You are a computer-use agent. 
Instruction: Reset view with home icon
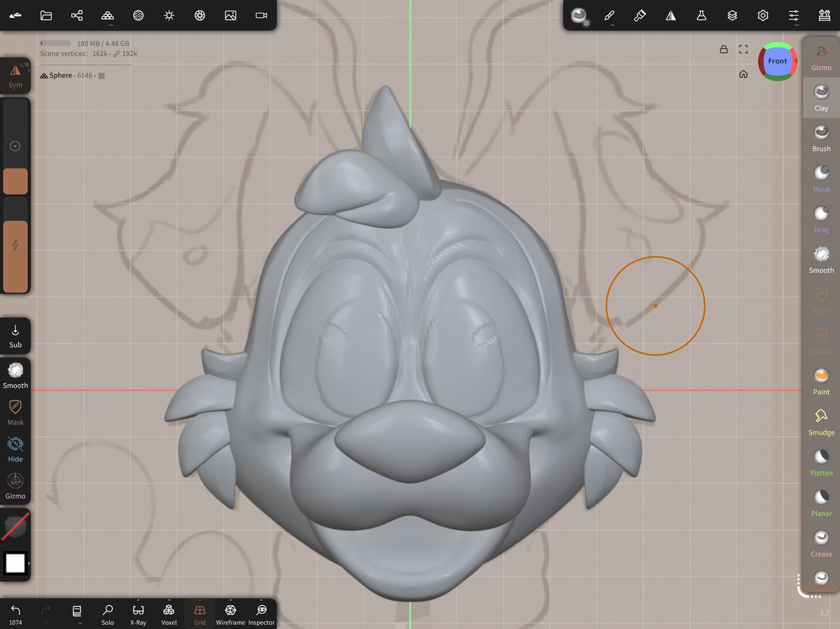click(743, 73)
